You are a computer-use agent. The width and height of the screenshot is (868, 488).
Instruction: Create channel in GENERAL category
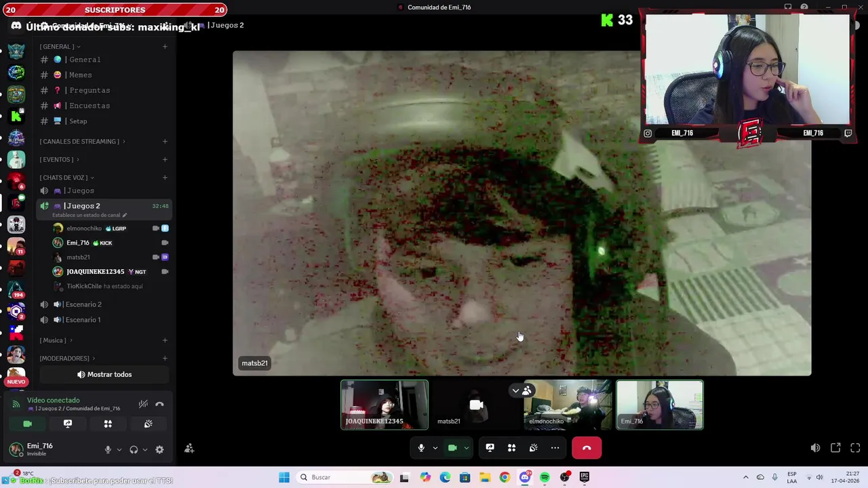point(165,47)
